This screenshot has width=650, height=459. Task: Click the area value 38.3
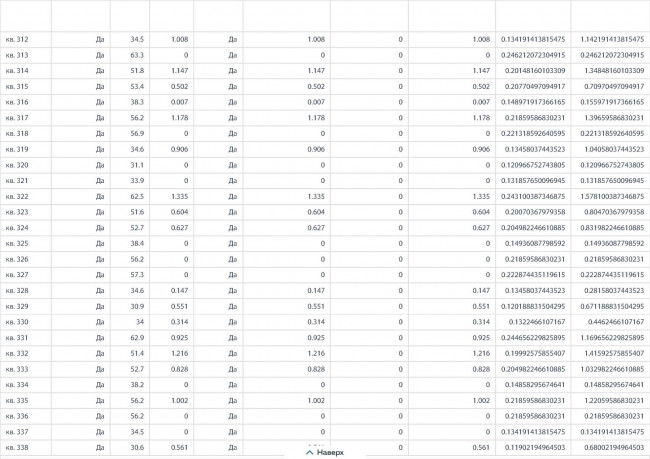[x=137, y=102]
